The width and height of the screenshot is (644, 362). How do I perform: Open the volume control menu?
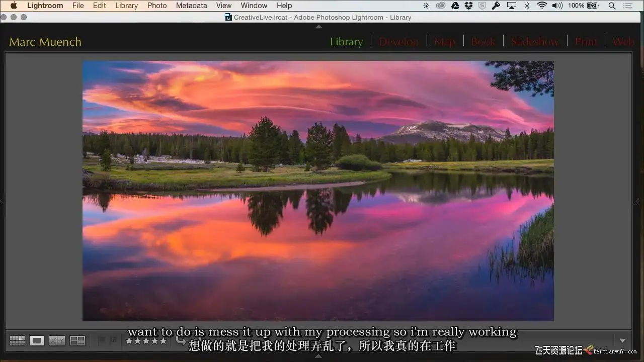557,6
